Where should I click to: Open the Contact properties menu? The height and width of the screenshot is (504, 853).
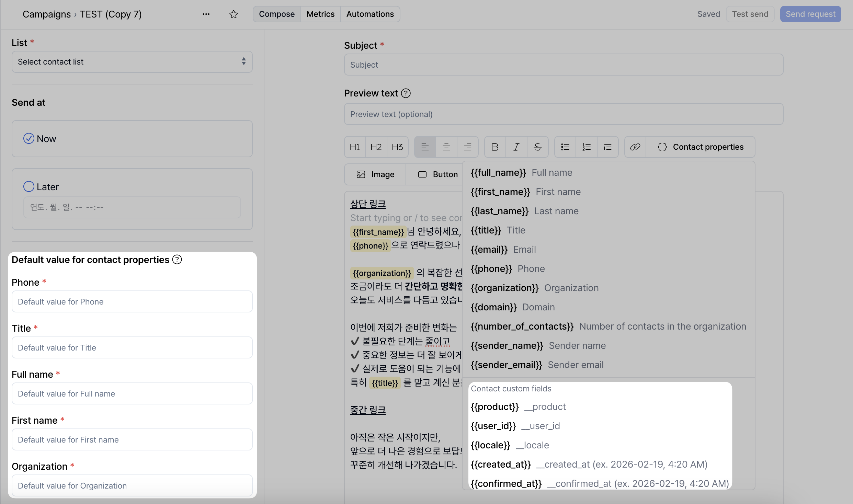point(701,147)
